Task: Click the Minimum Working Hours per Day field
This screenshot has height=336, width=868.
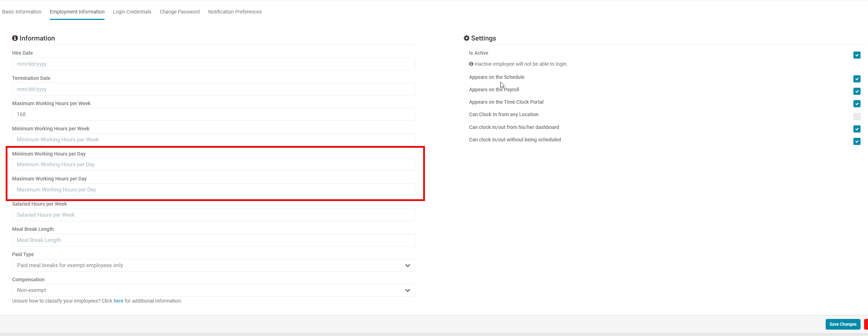Action: pyautogui.click(x=213, y=164)
